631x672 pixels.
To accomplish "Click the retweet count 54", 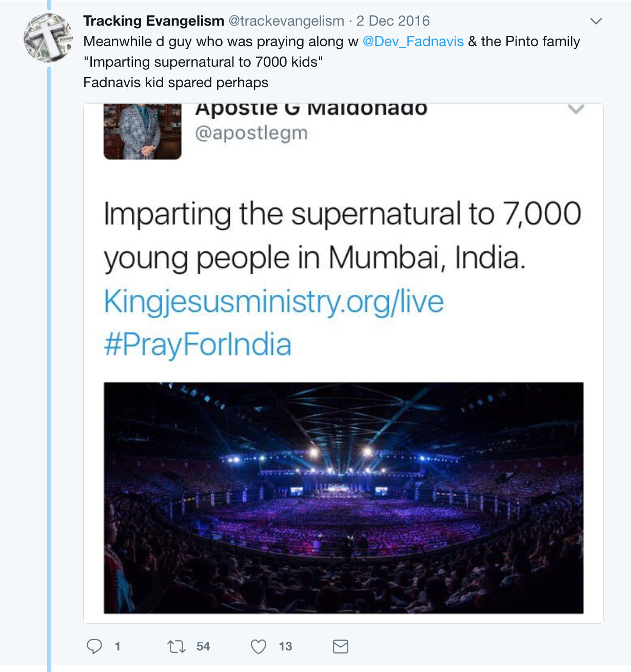I will [x=203, y=646].
